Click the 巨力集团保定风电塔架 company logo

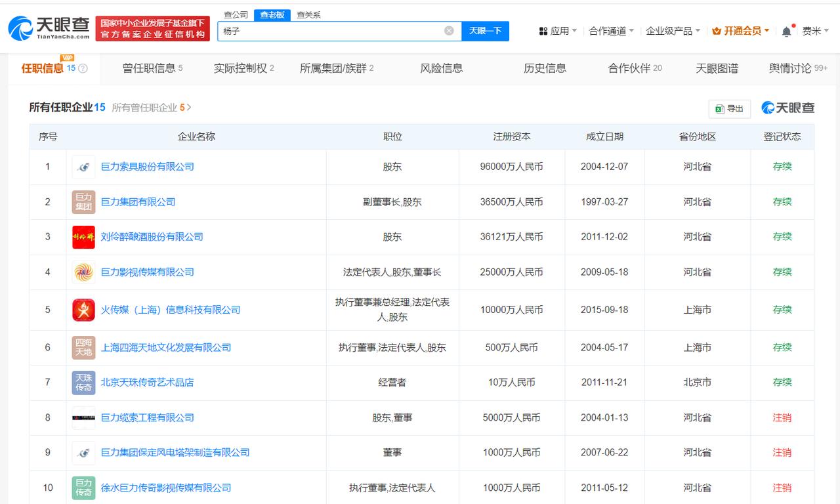[83, 453]
